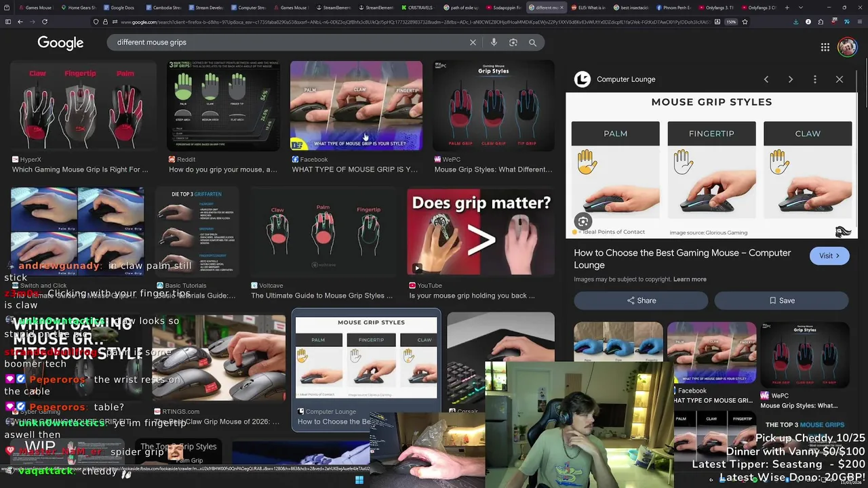Viewport: 868px width, 488px height.
Task: Open the Facebook 'What type of mouse grip' image
Action: pos(356,106)
